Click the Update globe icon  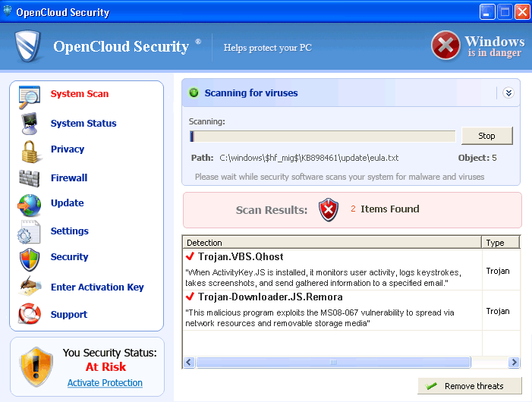tap(30, 204)
